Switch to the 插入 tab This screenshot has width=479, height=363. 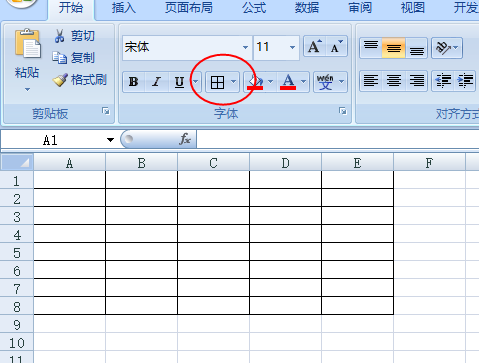click(124, 8)
